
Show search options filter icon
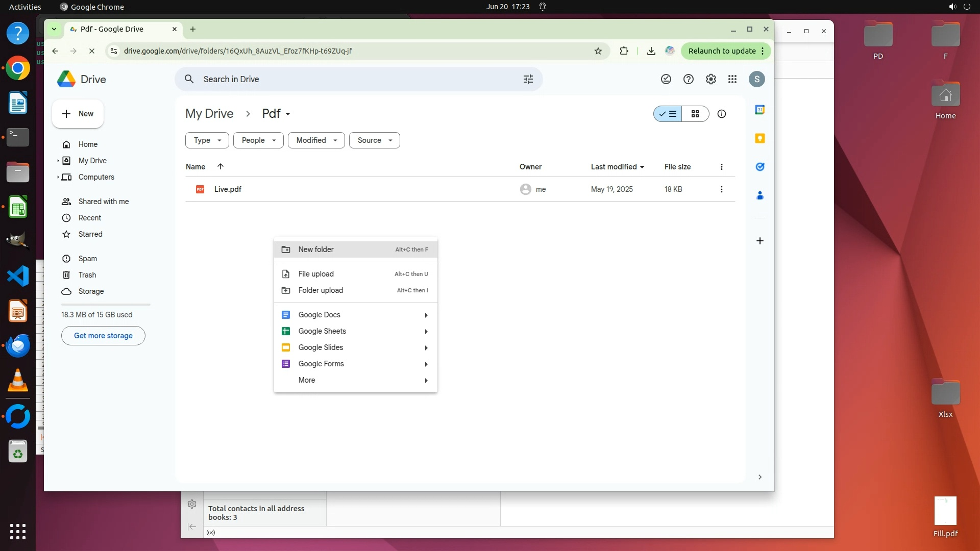(528, 79)
